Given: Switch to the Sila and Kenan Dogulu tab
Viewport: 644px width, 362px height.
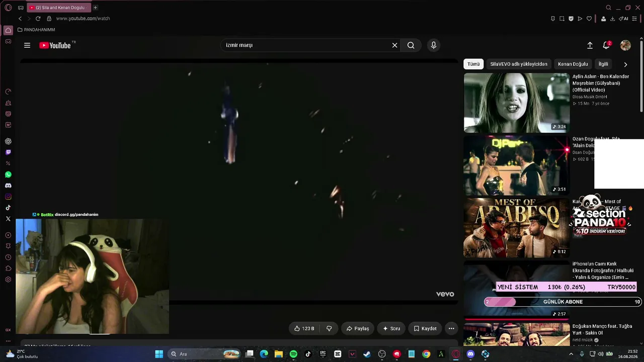Looking at the screenshot, I should (58, 8).
